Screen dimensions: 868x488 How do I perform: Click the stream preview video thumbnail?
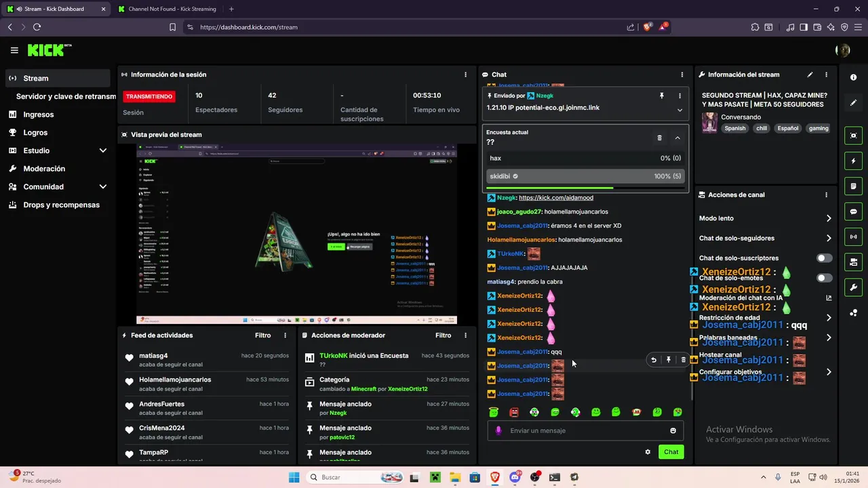click(x=296, y=234)
